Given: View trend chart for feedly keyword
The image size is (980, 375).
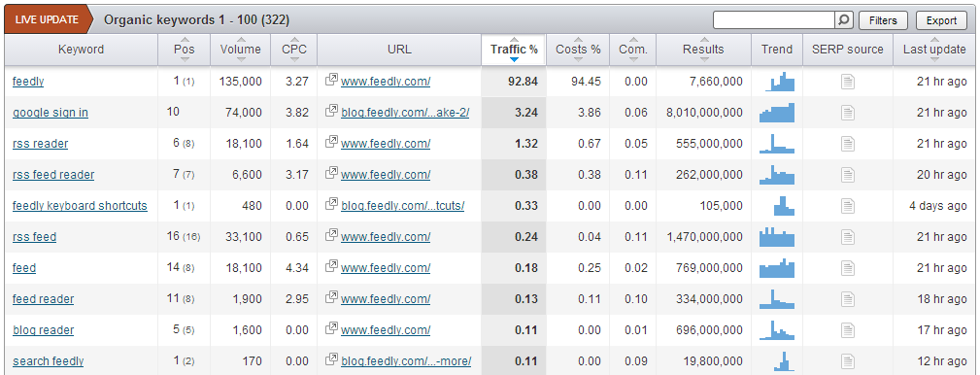Looking at the screenshot, I should tap(779, 82).
